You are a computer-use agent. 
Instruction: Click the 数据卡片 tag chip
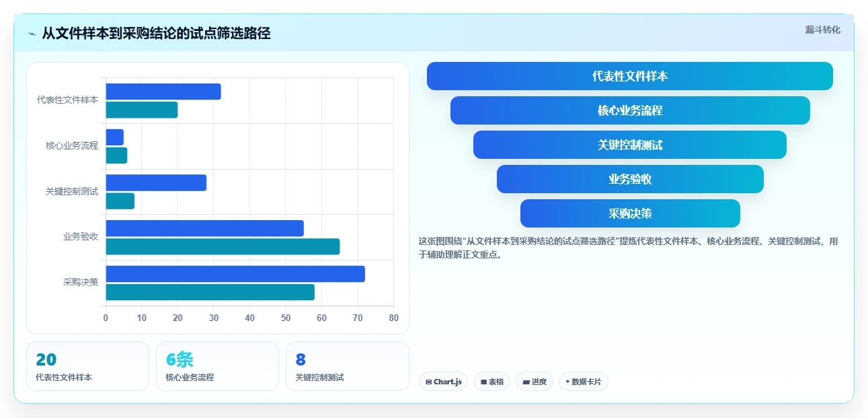tap(584, 382)
